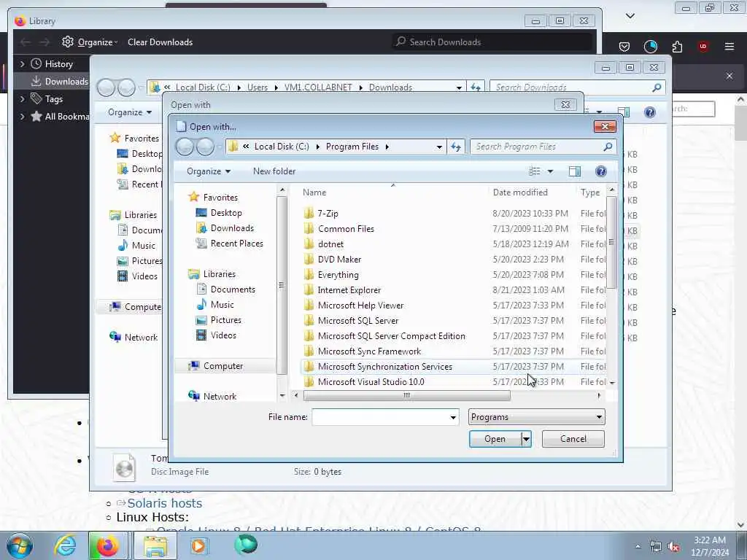This screenshot has height=560, width=747.
Task: Select Microsoft Synchronization Services folder
Action: pos(384,366)
